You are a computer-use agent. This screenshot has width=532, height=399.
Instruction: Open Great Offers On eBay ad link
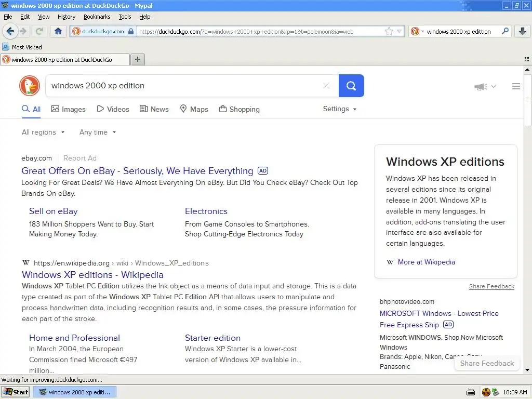(137, 171)
